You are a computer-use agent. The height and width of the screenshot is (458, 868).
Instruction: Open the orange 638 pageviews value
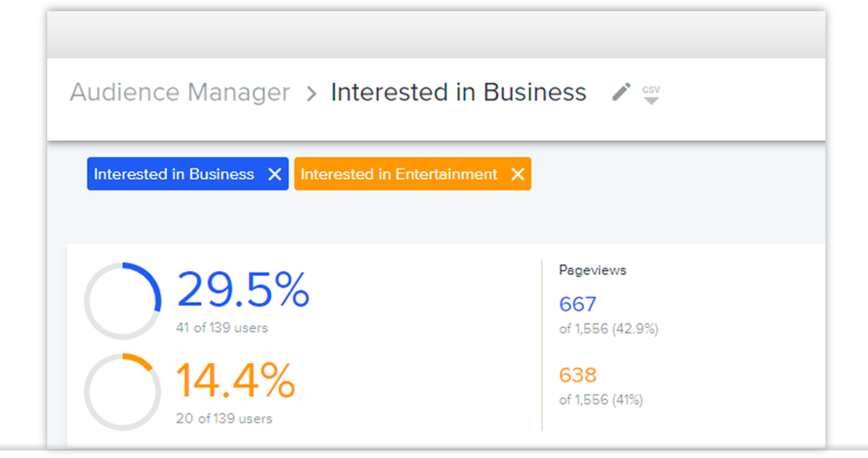tap(577, 375)
